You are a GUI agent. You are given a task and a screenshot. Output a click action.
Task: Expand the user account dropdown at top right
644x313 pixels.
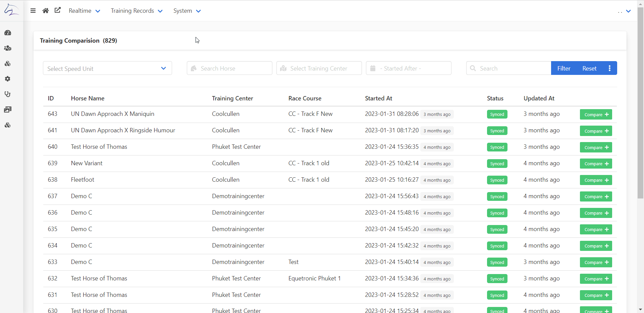point(625,11)
